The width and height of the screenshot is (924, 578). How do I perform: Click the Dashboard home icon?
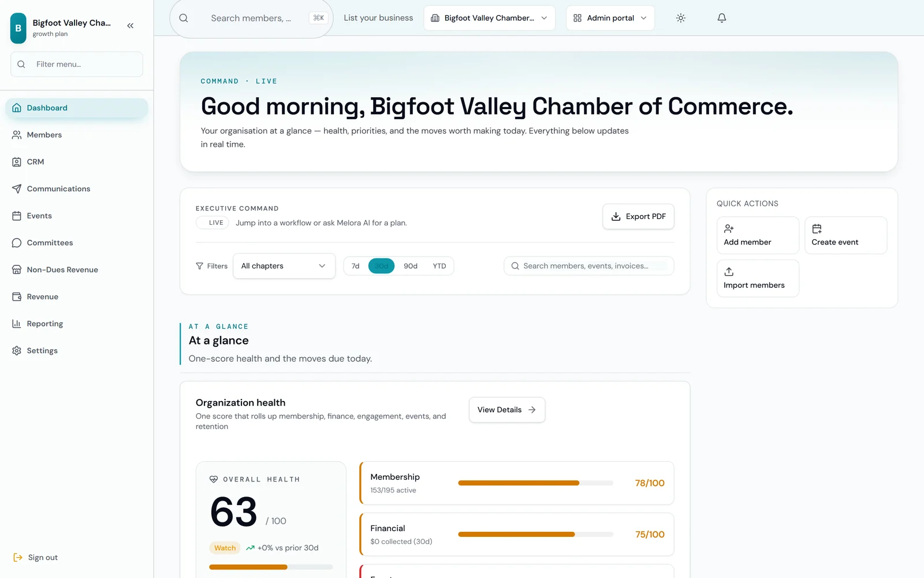(x=17, y=108)
